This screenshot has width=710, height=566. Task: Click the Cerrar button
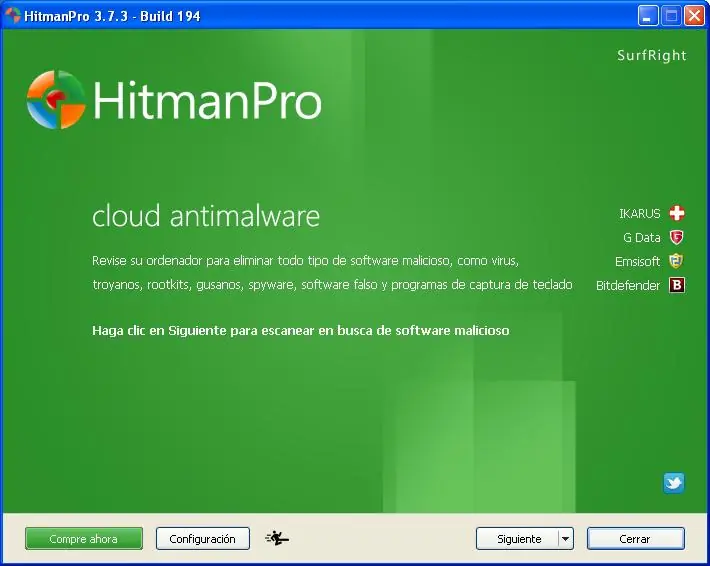(636, 539)
